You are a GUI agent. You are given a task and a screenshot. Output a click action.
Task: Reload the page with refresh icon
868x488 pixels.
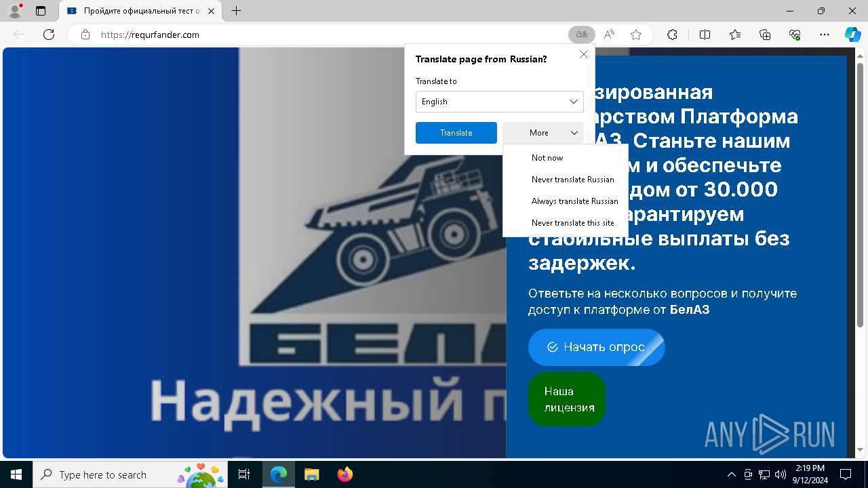(49, 35)
